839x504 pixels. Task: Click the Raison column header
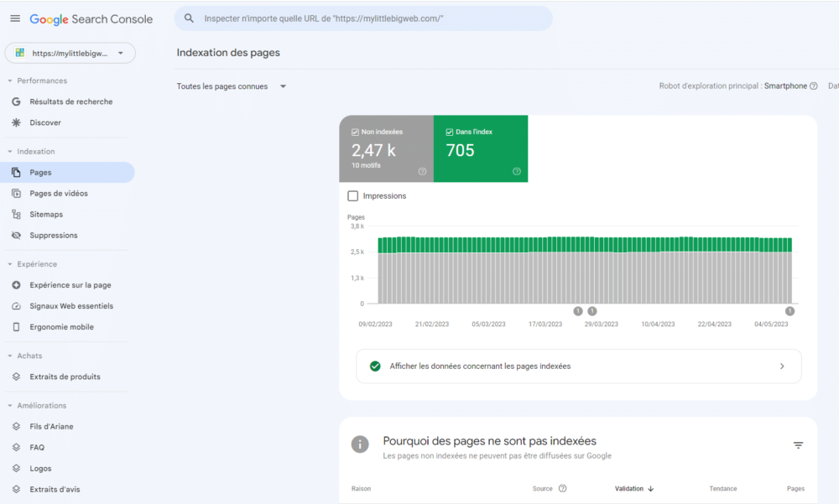pyautogui.click(x=361, y=488)
